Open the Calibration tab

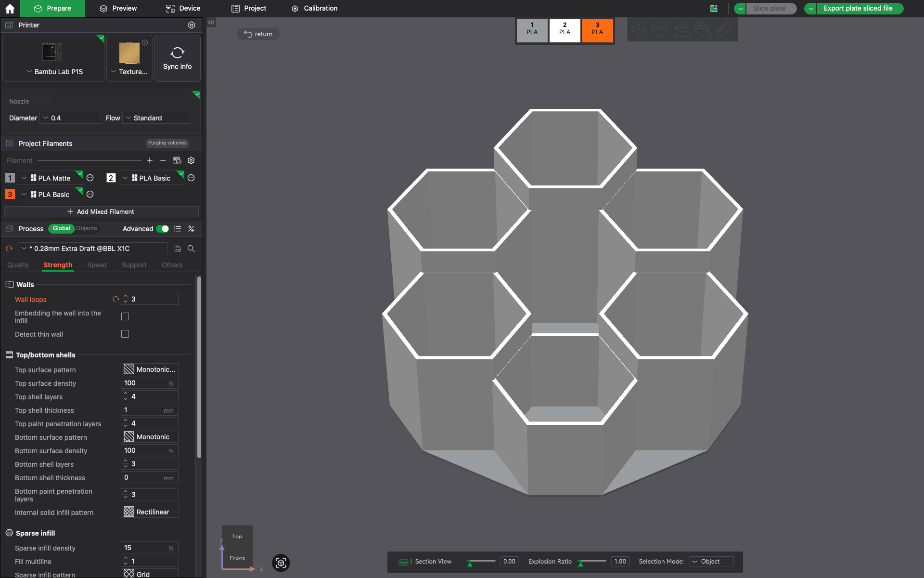[x=314, y=9]
